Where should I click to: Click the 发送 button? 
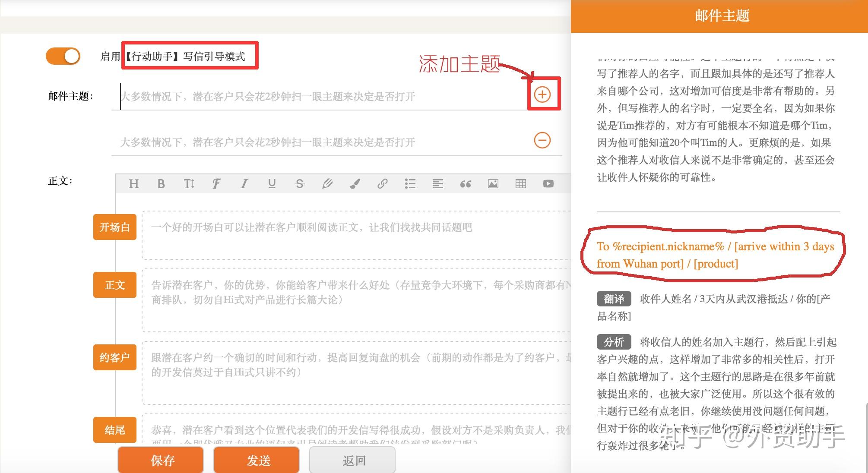(257, 460)
